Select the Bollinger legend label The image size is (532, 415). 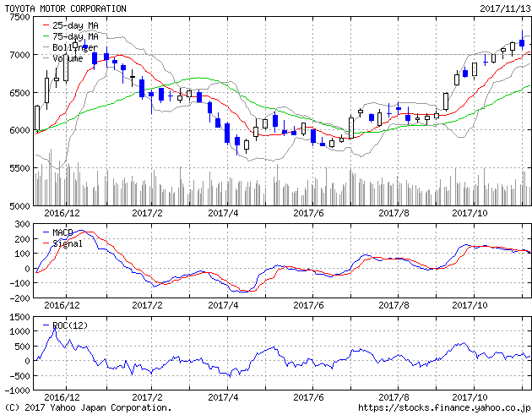74,48
